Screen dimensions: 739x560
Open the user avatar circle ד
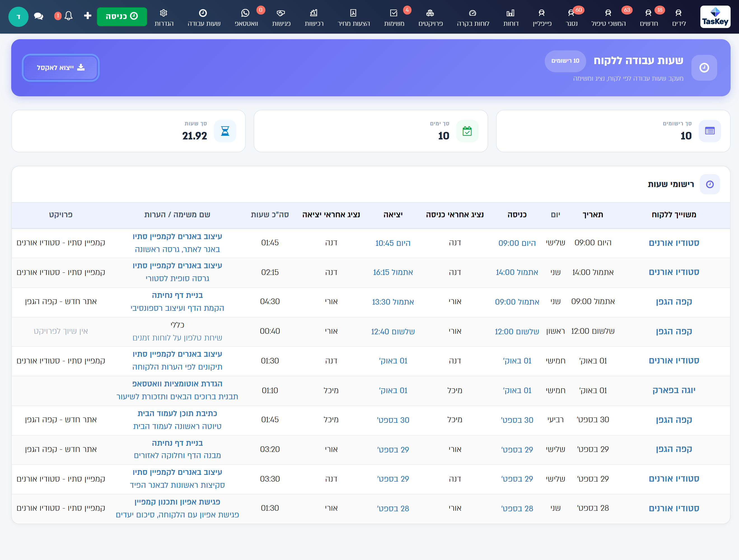coord(18,17)
